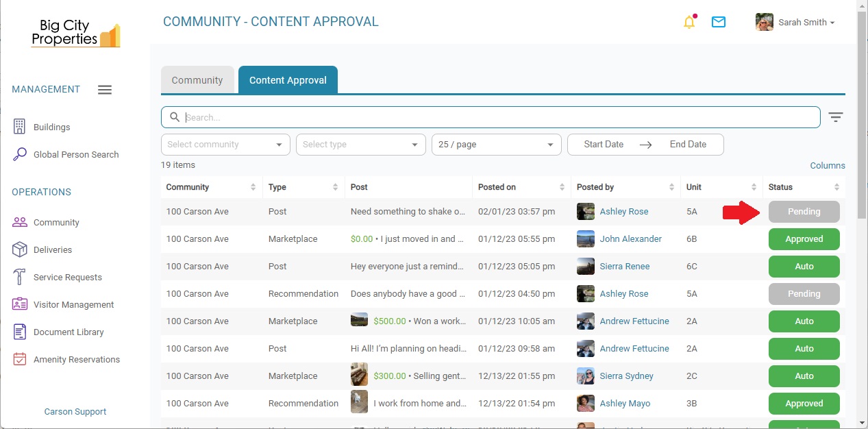This screenshot has width=868, height=429.
Task: Approve Ashley Rose's pending post
Action: pyautogui.click(x=804, y=211)
